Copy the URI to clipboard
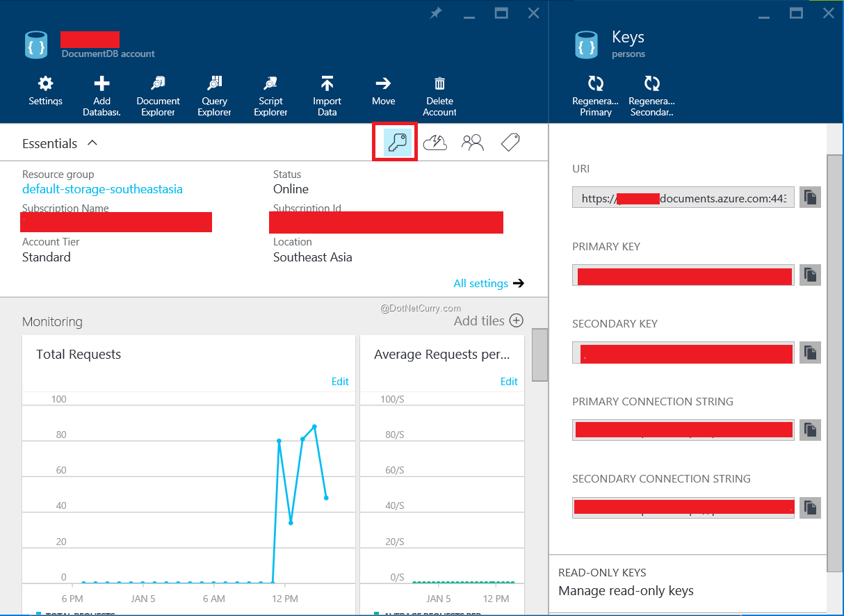The width and height of the screenshot is (844, 616). (x=810, y=197)
